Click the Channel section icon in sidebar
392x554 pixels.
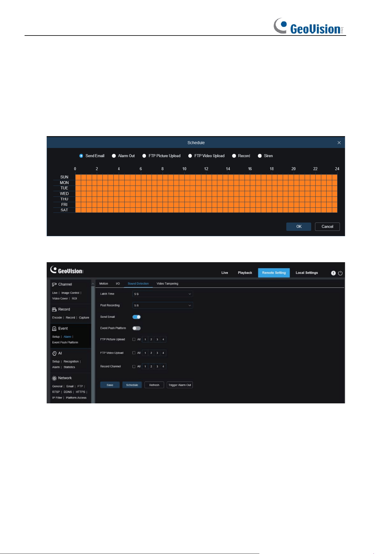(x=54, y=284)
